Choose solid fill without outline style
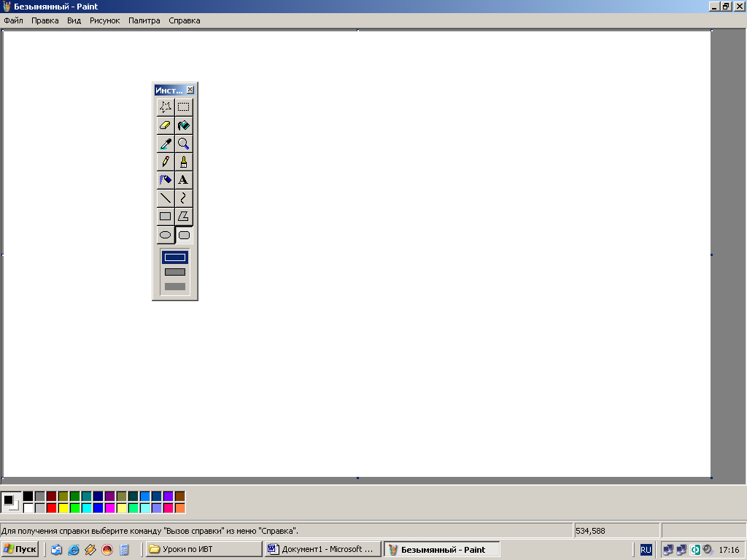Screen dimensions: 747x560 [175, 287]
